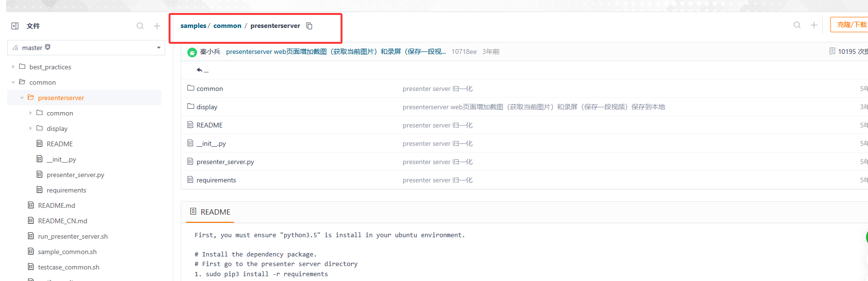Navigate to samples in breadcrumb
The height and width of the screenshot is (281, 868).
(x=193, y=26)
